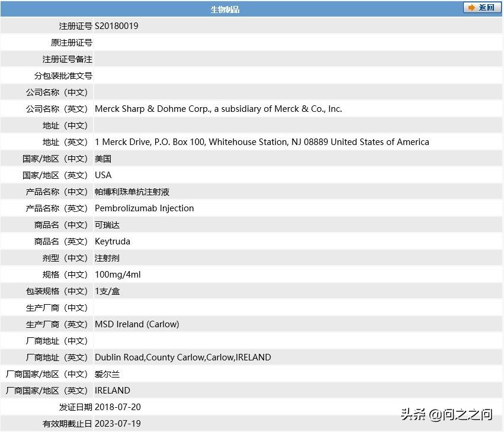
Task: Click the 美国 country cell
Action: coord(104,158)
